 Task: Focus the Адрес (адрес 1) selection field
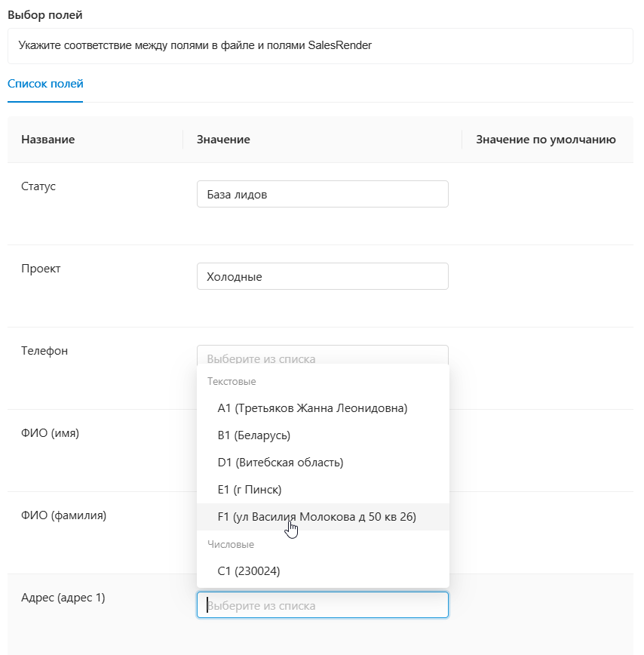click(322, 605)
